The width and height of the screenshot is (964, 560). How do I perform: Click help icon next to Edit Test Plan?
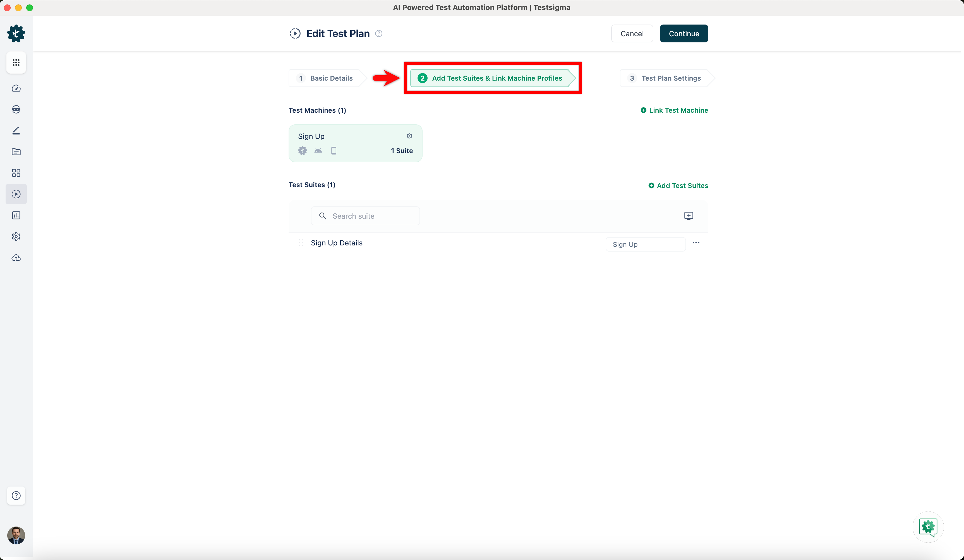point(378,34)
